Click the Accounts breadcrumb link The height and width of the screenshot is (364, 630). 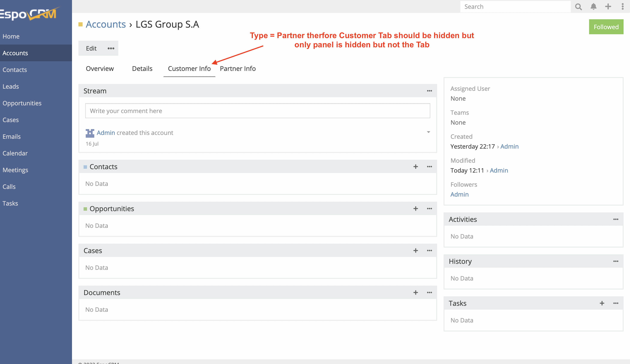coord(105,24)
